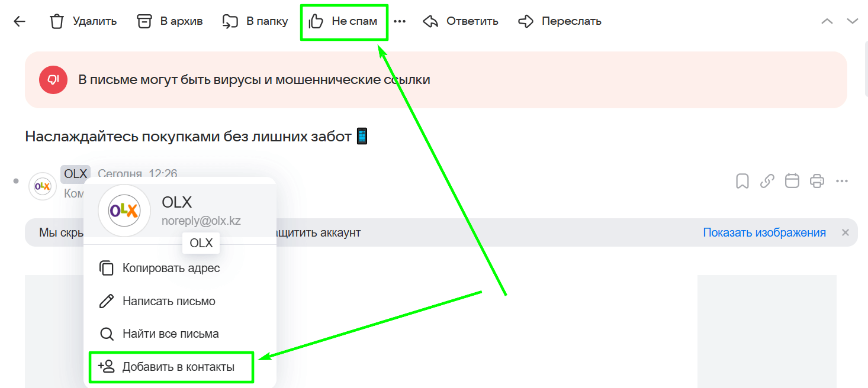868x388 pixels.
Task: Bookmark the message with flag icon
Action: 742,181
